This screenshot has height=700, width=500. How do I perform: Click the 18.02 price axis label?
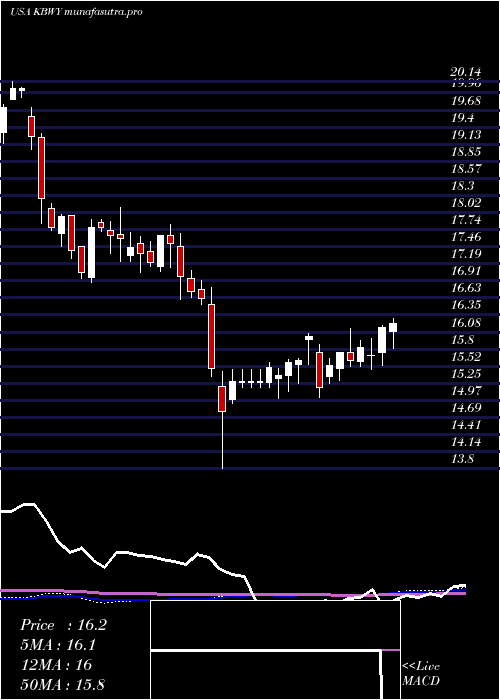[466, 203]
